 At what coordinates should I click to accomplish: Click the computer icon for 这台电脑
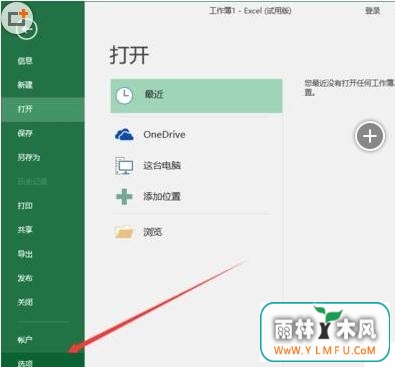click(124, 165)
